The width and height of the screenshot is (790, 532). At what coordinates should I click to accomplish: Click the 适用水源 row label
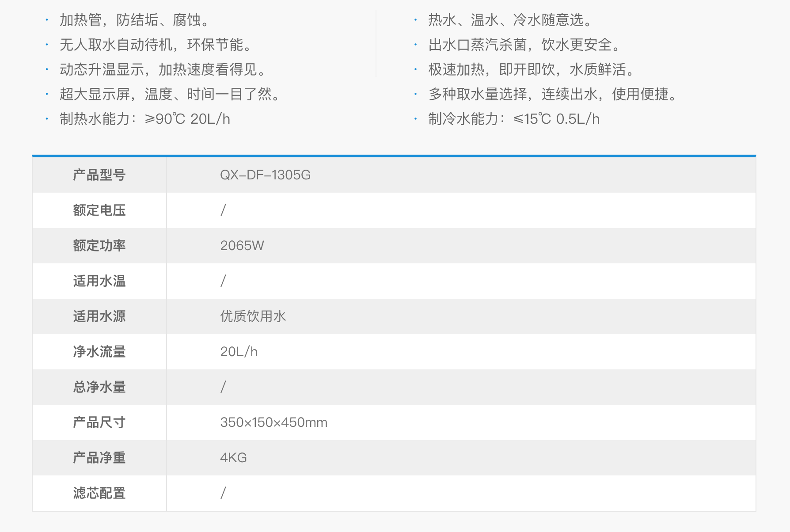(99, 316)
